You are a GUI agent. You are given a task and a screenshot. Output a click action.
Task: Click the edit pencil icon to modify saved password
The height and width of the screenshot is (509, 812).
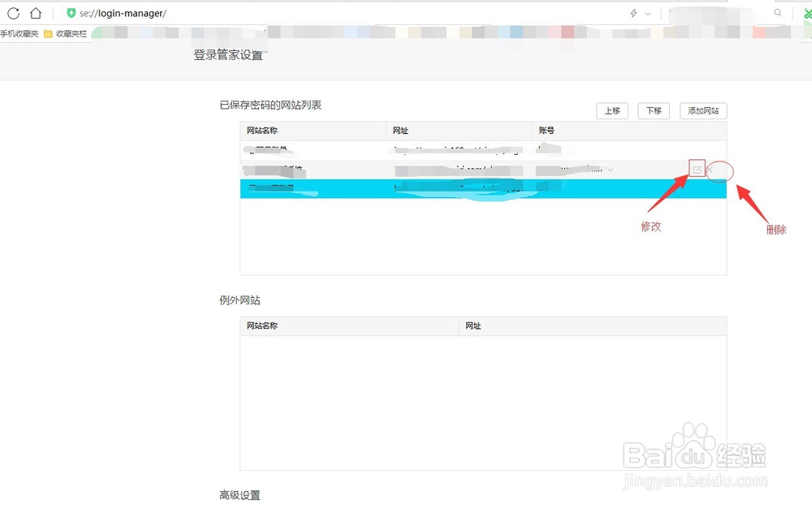click(698, 170)
